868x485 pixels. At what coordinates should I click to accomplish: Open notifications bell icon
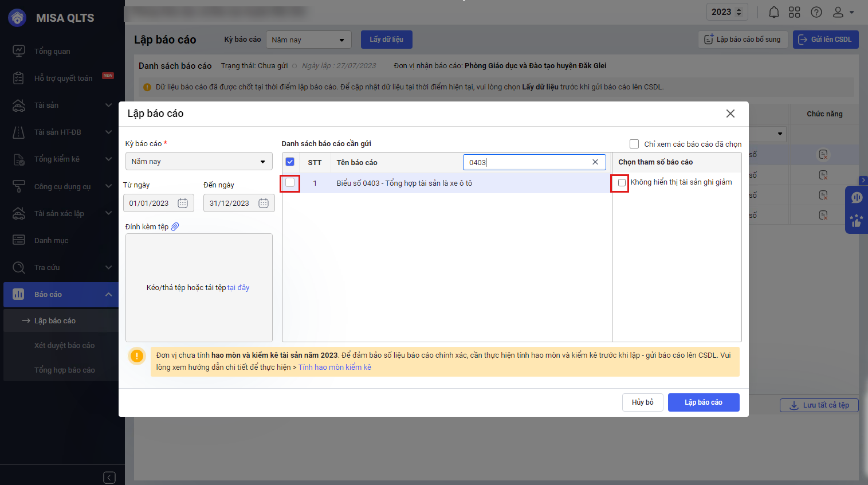click(x=773, y=12)
